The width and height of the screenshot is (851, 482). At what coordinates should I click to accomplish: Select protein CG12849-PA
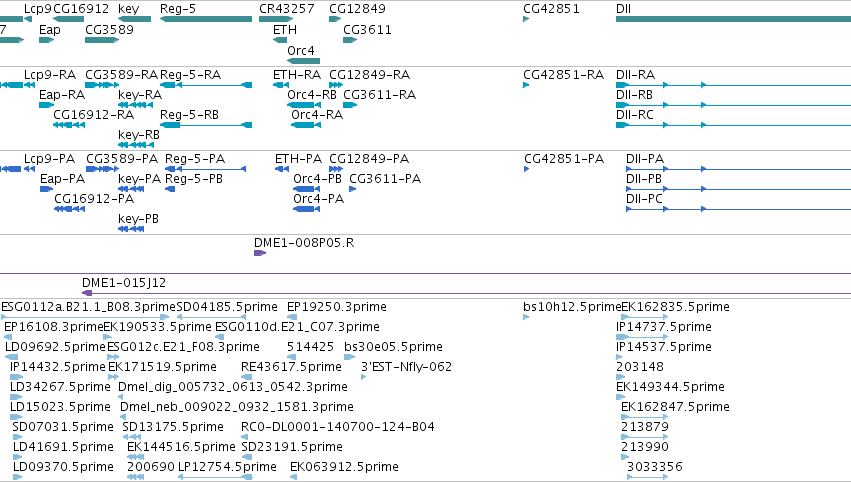pyautogui.click(x=336, y=169)
